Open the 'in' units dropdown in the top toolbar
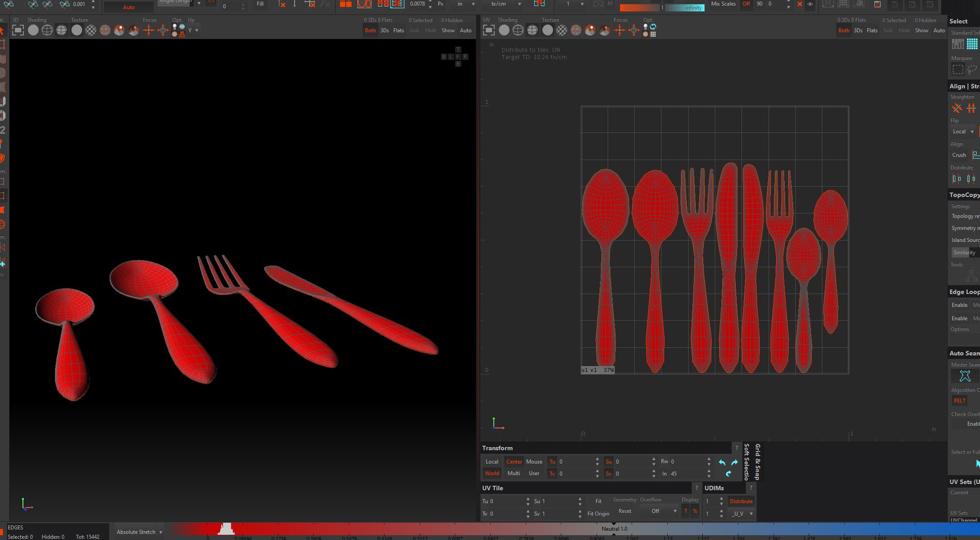Image resolution: width=980 pixels, height=540 pixels. click(466, 4)
